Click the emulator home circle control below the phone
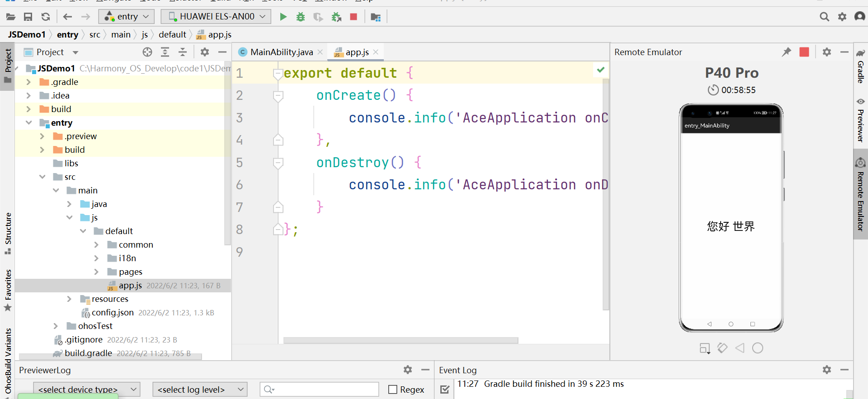 [758, 348]
